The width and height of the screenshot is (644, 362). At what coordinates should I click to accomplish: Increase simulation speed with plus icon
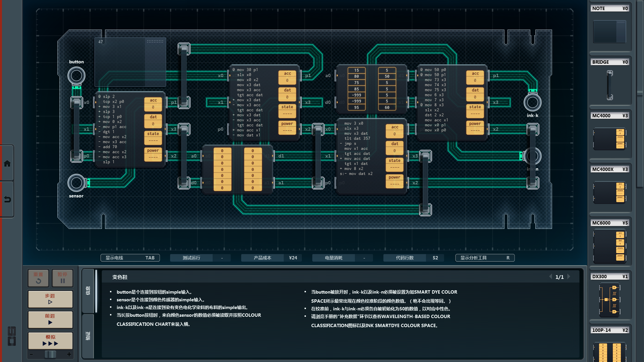[69, 354]
